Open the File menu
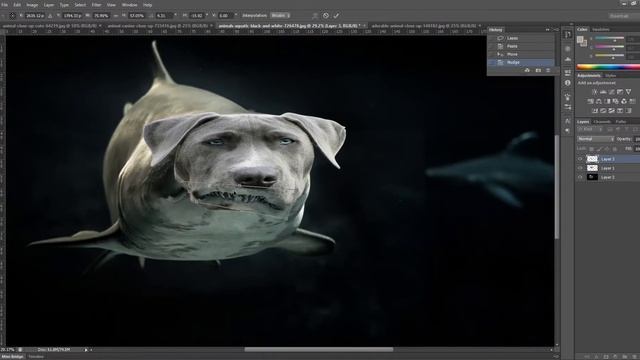The width and height of the screenshot is (640, 360). [x=4, y=5]
